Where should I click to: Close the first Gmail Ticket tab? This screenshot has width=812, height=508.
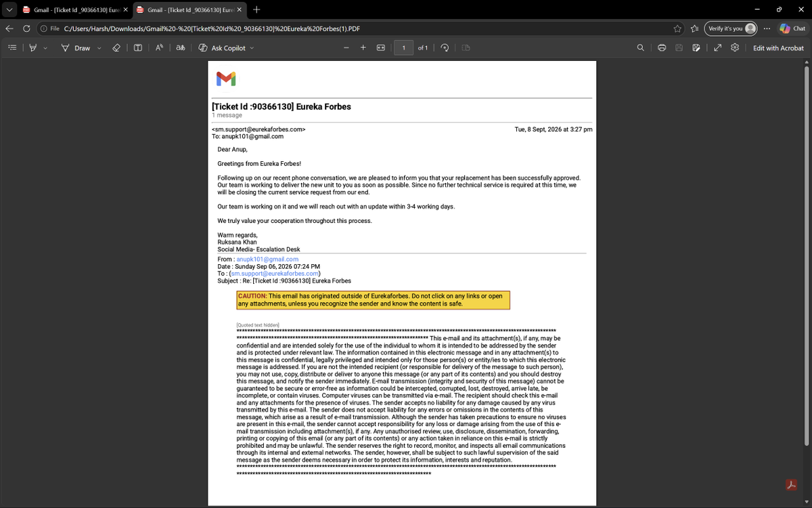coord(125,9)
